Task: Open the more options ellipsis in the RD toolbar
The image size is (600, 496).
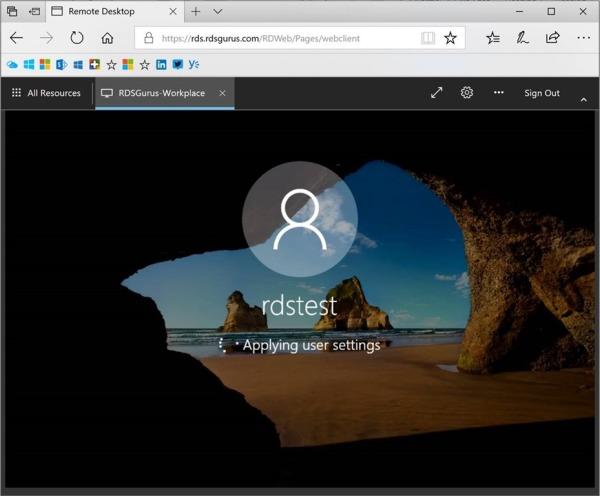Action: 498,93
